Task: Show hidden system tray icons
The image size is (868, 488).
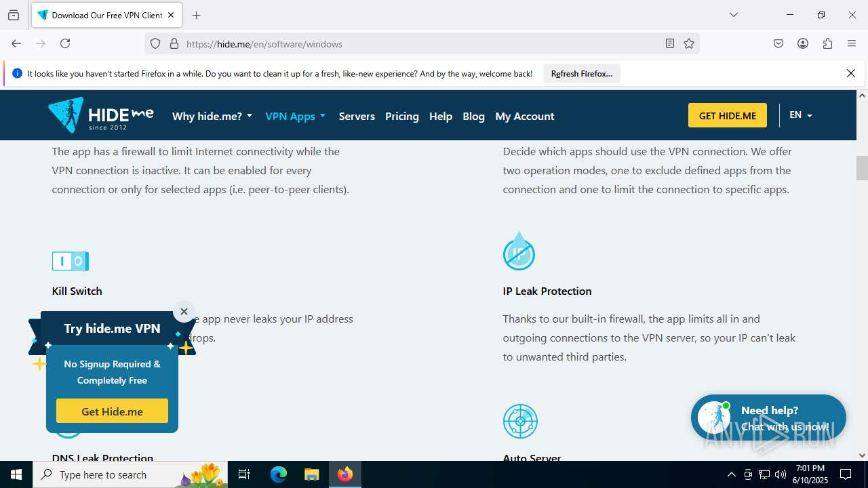Action: (731, 474)
